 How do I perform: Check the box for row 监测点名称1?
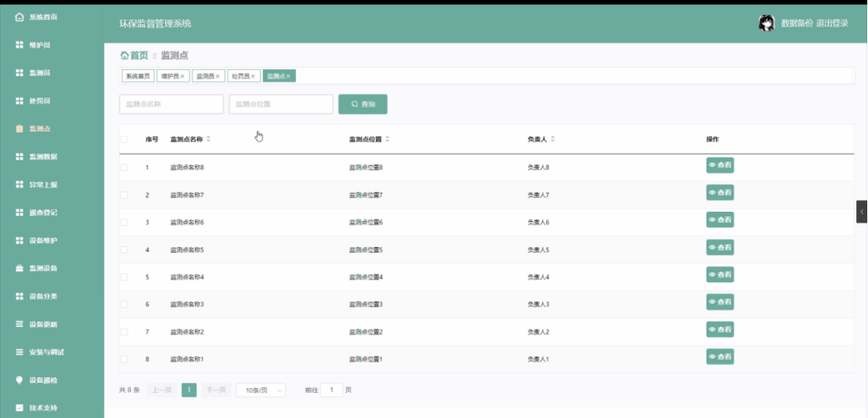[x=124, y=359]
